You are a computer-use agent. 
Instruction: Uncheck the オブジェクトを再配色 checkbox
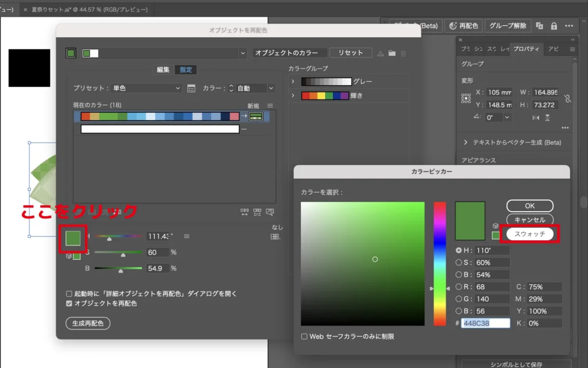(69, 303)
